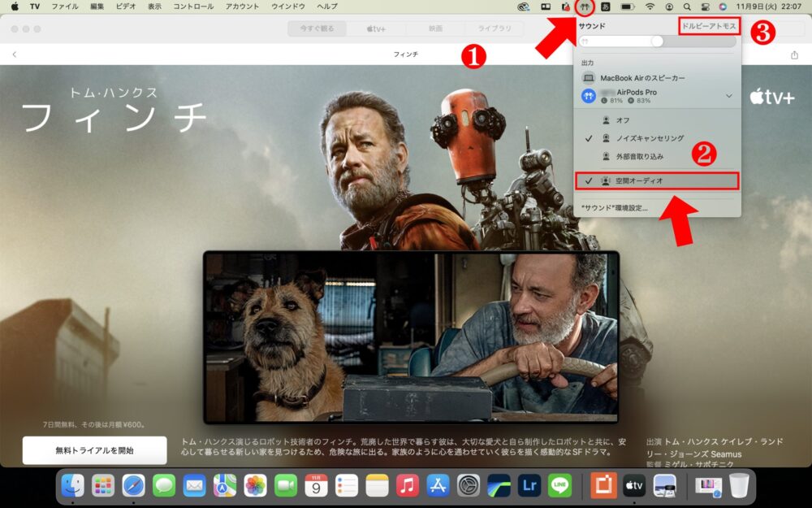Open the 編集 menu

(97, 7)
